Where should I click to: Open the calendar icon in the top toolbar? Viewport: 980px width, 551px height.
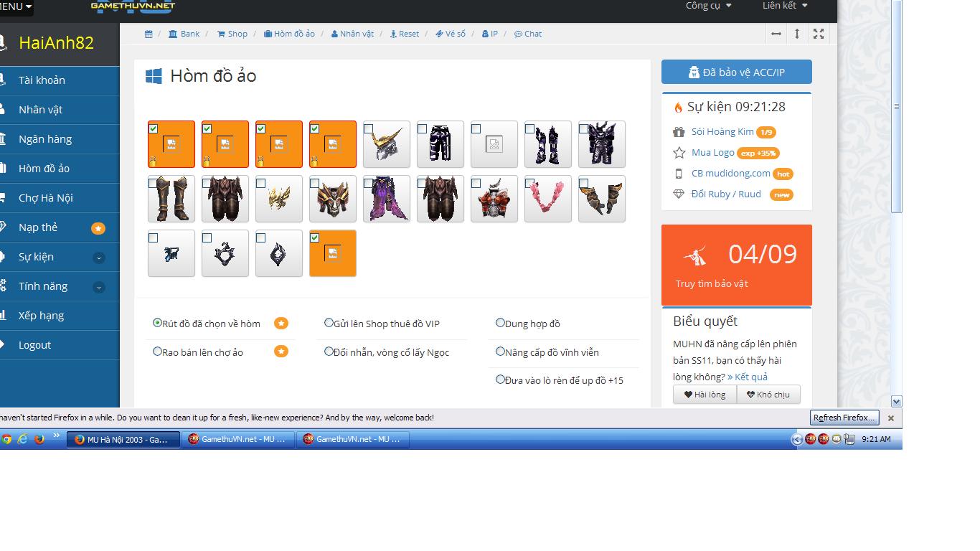tap(149, 34)
